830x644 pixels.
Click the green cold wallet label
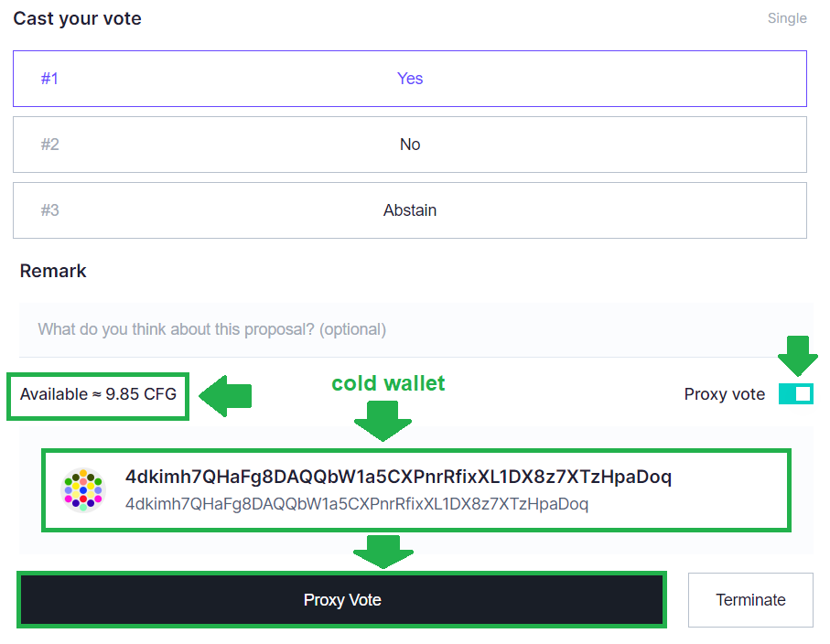tap(388, 383)
